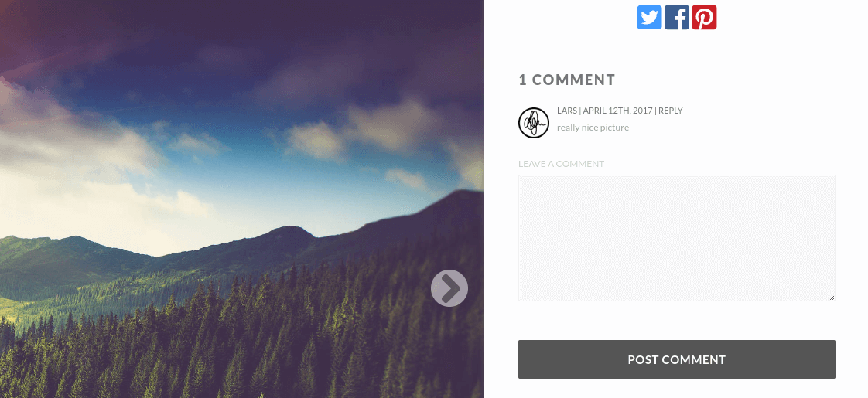Select REPLY on Lars's comment
The image size is (868, 398).
671,111
